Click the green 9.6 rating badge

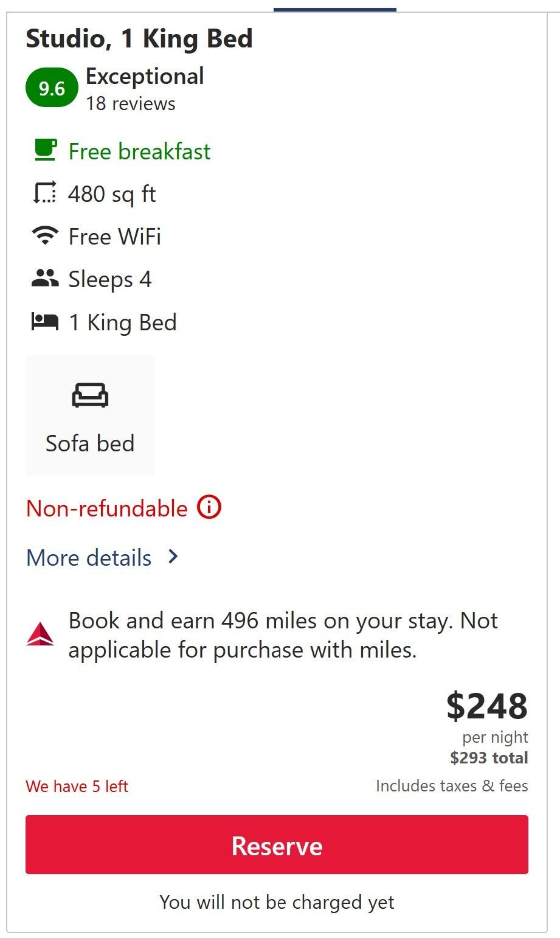pos(52,89)
